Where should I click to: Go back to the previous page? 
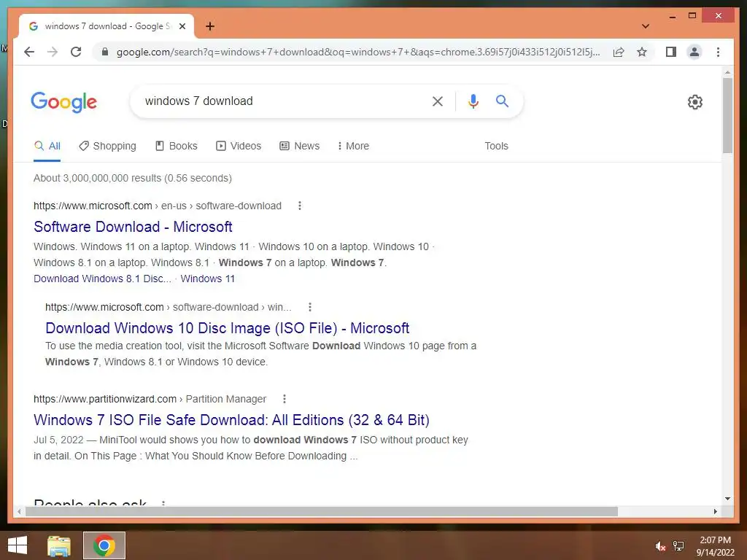(29, 52)
